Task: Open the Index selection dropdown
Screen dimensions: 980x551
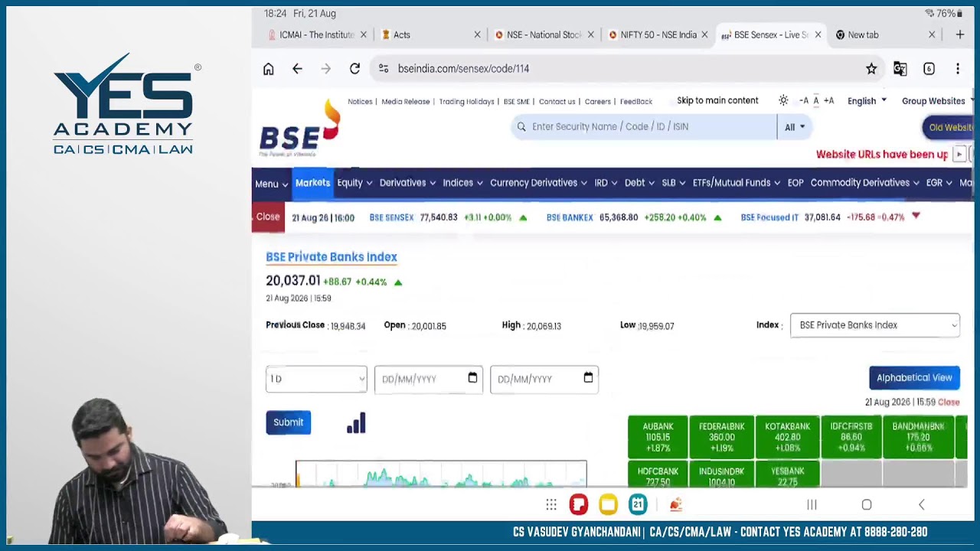Action: click(874, 325)
